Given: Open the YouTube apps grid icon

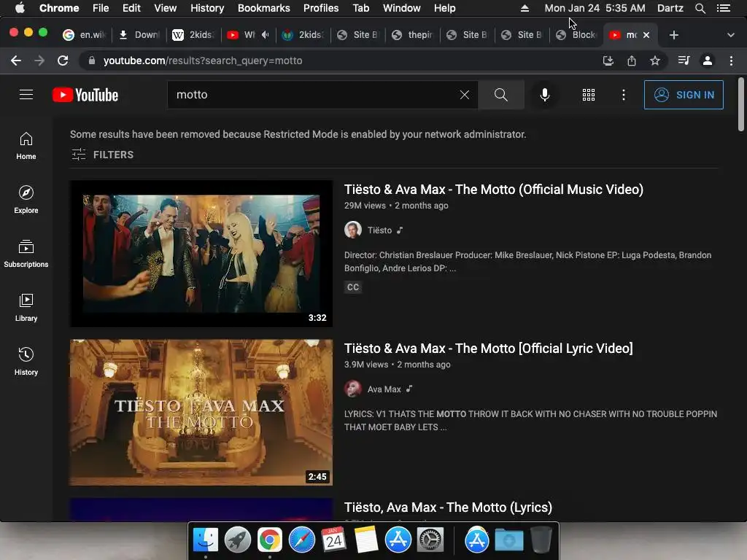Looking at the screenshot, I should [589, 95].
